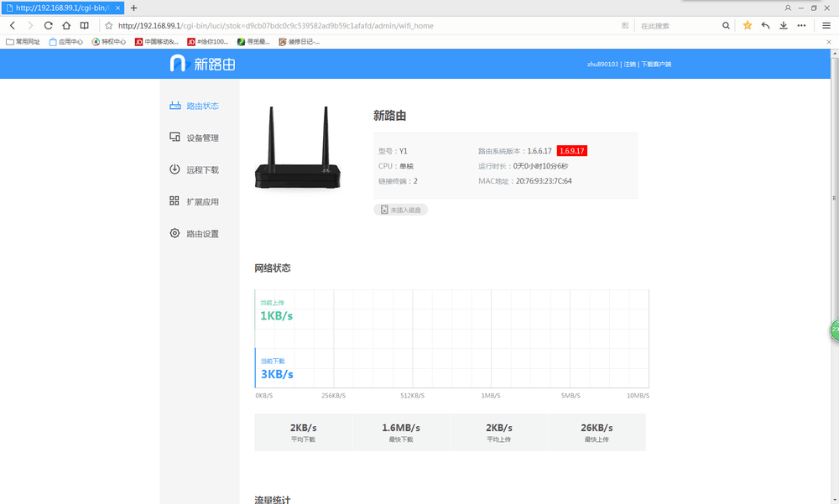This screenshot has width=839, height=504.
Task: Click the 在此搜索 search box
Action: (679, 25)
